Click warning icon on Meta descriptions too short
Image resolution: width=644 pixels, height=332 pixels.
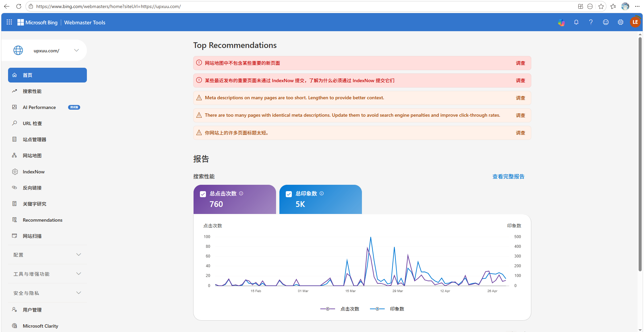[199, 98]
